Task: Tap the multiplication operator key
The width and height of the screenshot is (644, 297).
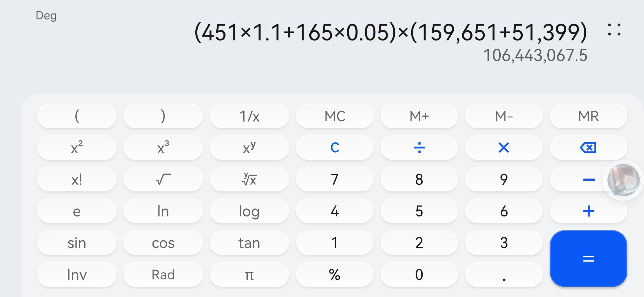Action: click(x=504, y=148)
